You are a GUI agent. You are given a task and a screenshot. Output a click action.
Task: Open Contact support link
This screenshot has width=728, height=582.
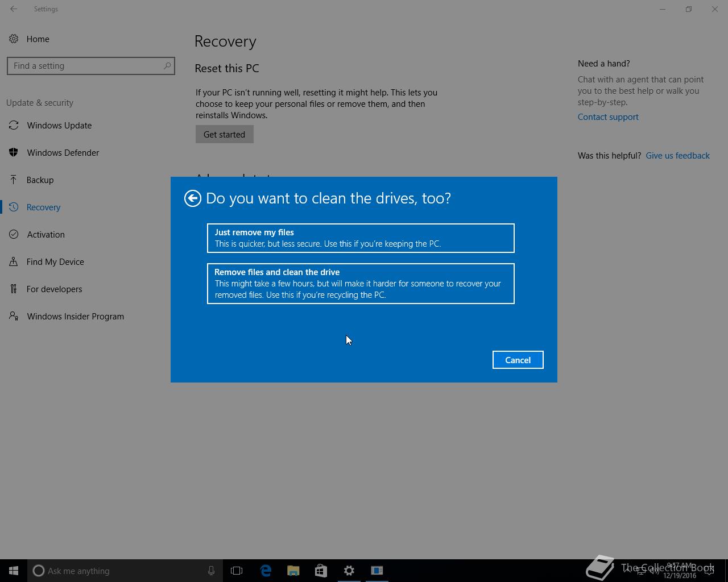pos(608,117)
